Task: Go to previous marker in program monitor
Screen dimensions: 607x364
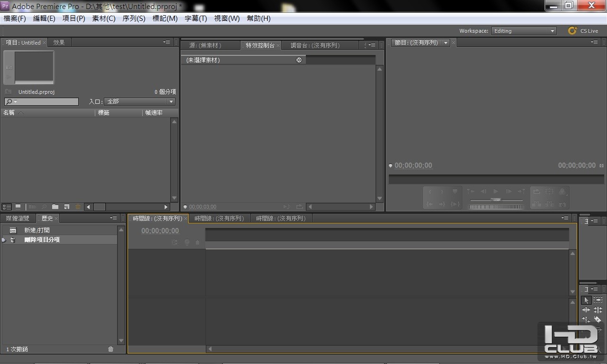Action: click(x=470, y=191)
